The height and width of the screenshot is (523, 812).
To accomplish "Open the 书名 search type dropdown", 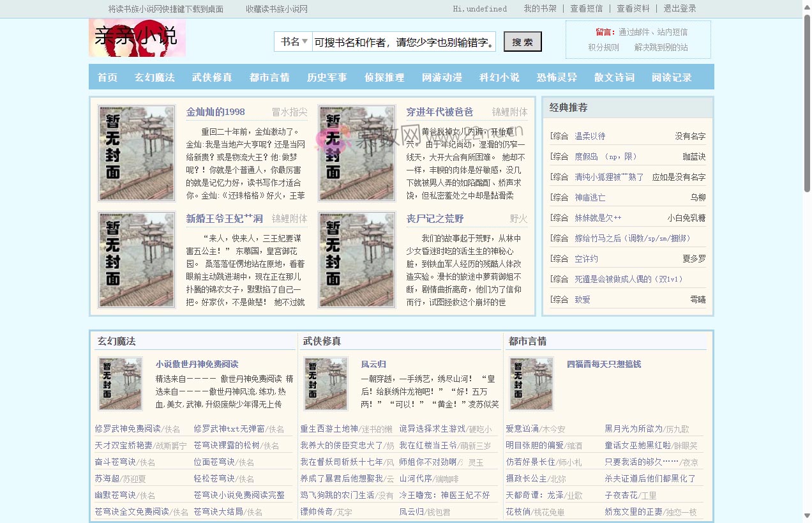I will [x=293, y=42].
